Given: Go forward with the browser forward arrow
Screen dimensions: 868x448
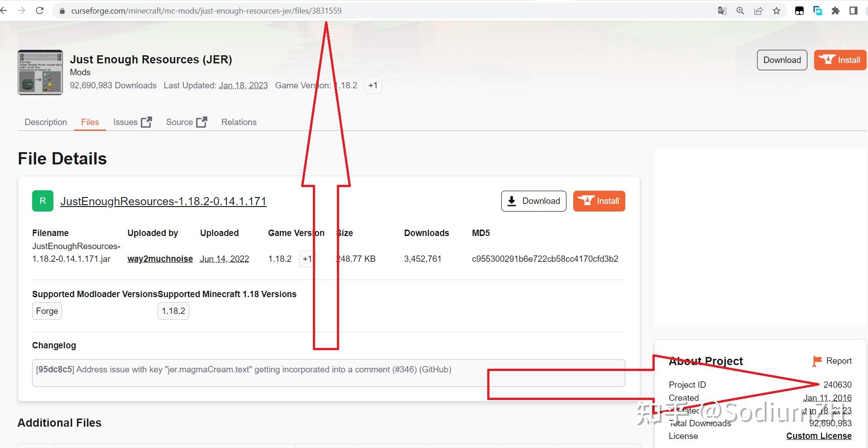Looking at the screenshot, I should 21,10.
